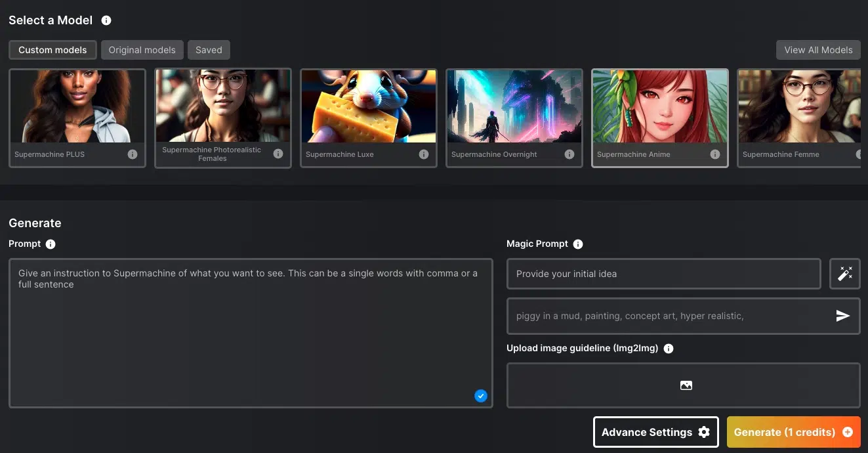This screenshot has width=868, height=453.
Task: Click the magic wand icon button
Action: click(x=845, y=274)
